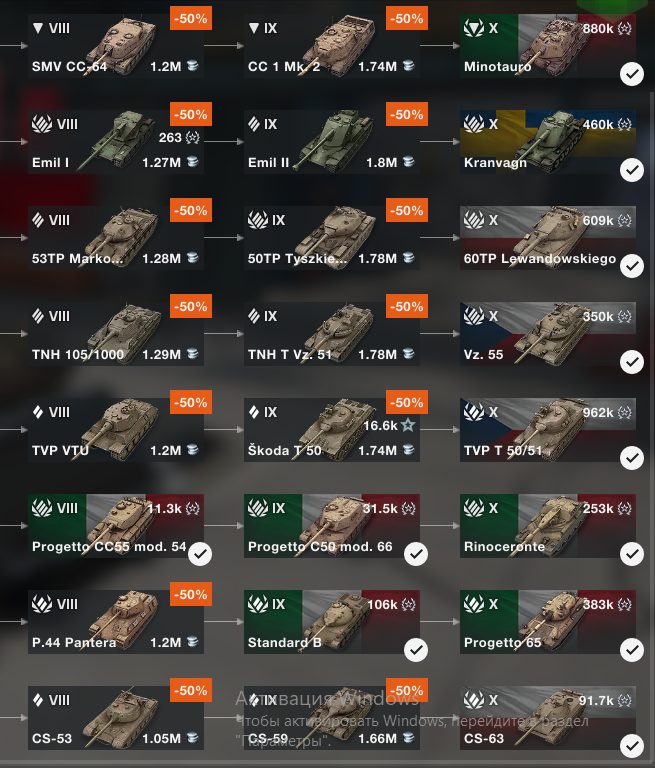Image resolution: width=655 pixels, height=768 pixels.
Task: Select the SMV CC-64 tank card
Action: click(116, 46)
